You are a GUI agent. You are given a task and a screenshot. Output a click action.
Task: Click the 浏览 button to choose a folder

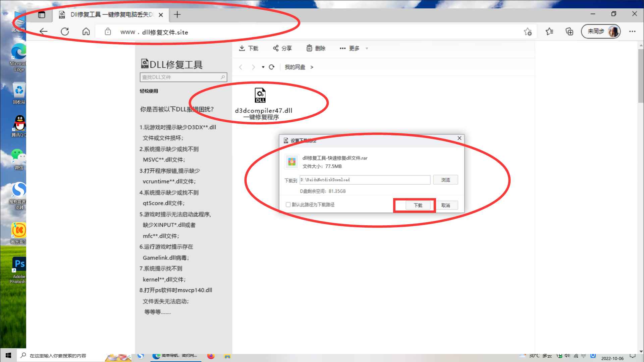445,180
